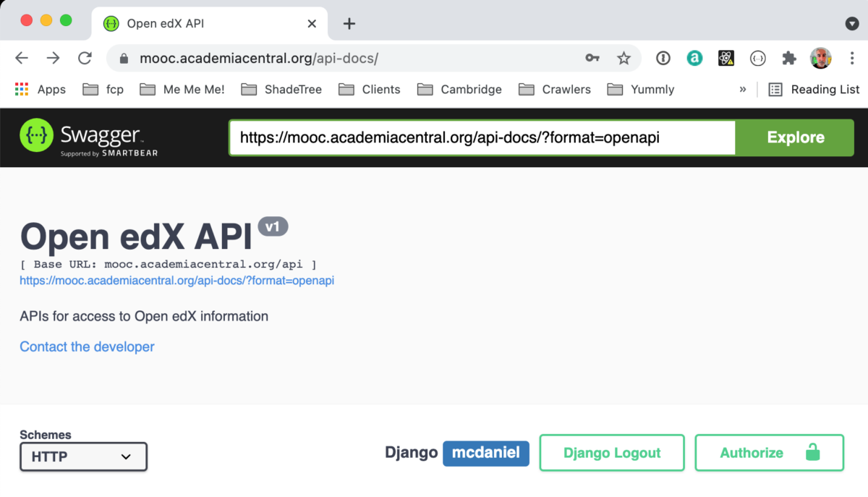This screenshot has height=497, width=868.
Task: Click the Chrome profile avatar picture
Action: 821,58
